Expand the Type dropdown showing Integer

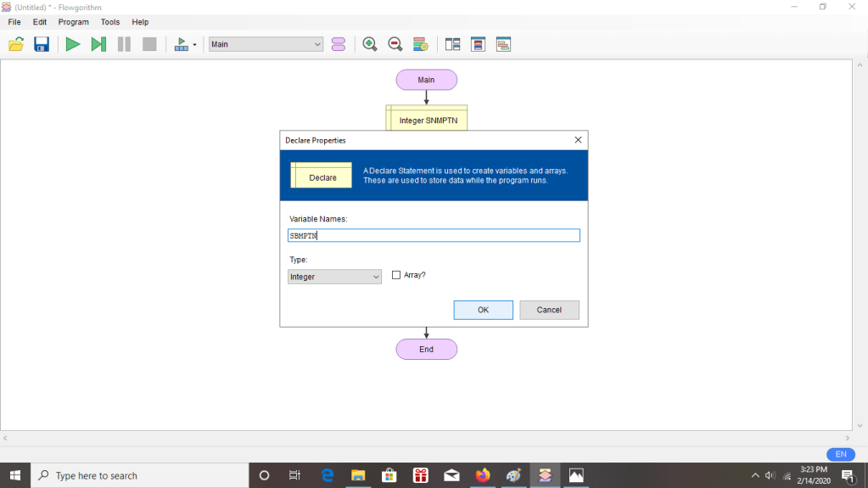point(334,277)
